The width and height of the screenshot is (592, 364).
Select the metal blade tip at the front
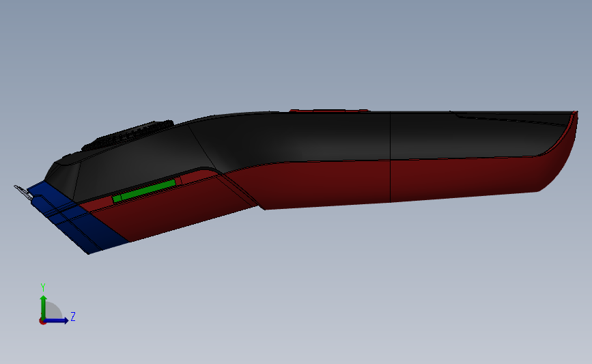click(x=23, y=191)
